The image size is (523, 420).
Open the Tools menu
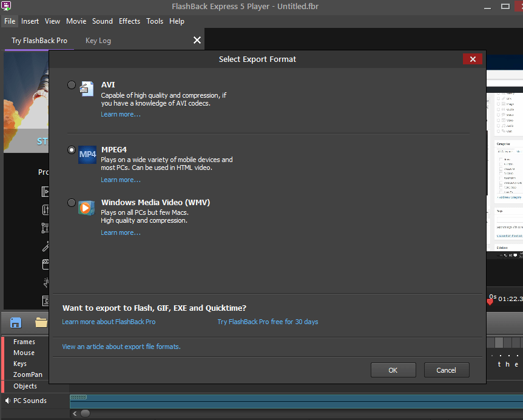[155, 21]
